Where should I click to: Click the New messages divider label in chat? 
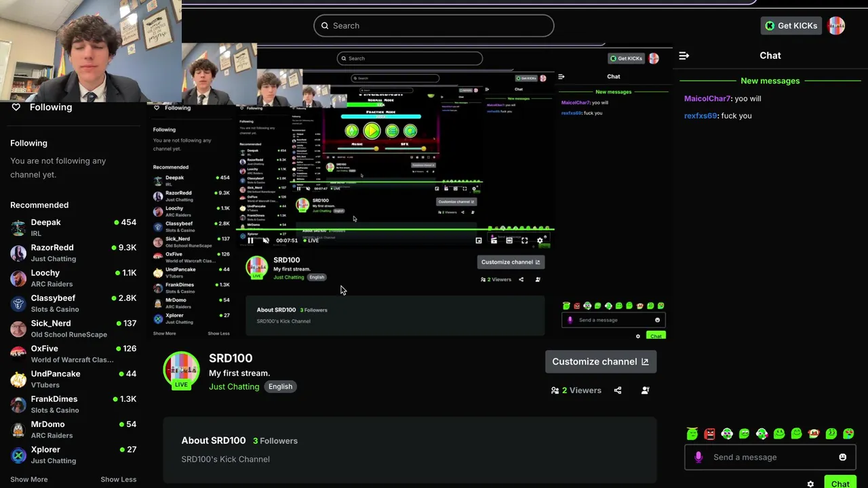tap(770, 81)
